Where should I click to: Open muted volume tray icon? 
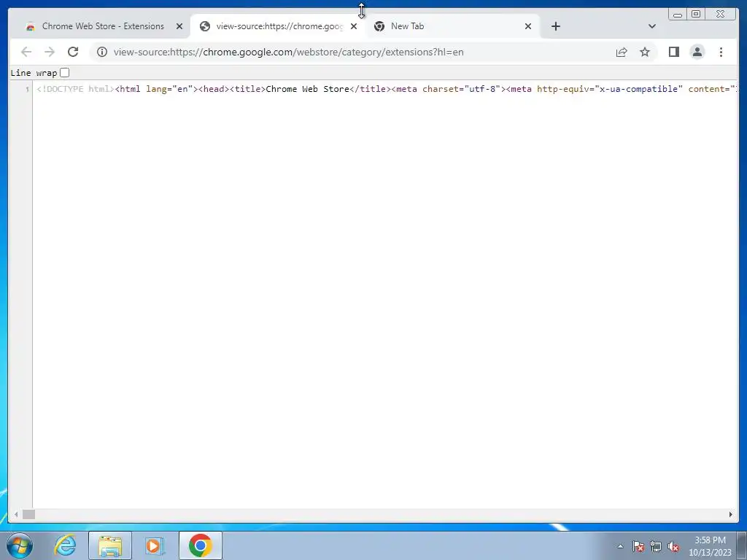pyautogui.click(x=673, y=546)
